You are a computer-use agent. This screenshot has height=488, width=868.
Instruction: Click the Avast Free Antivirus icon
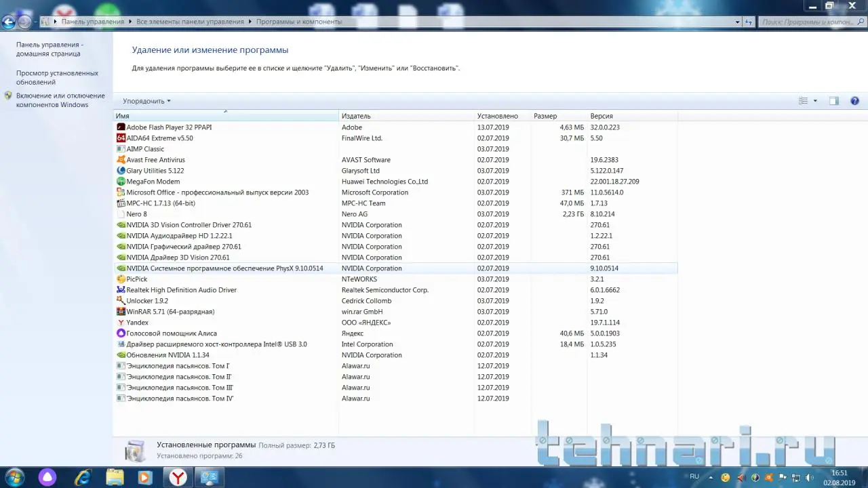121,160
